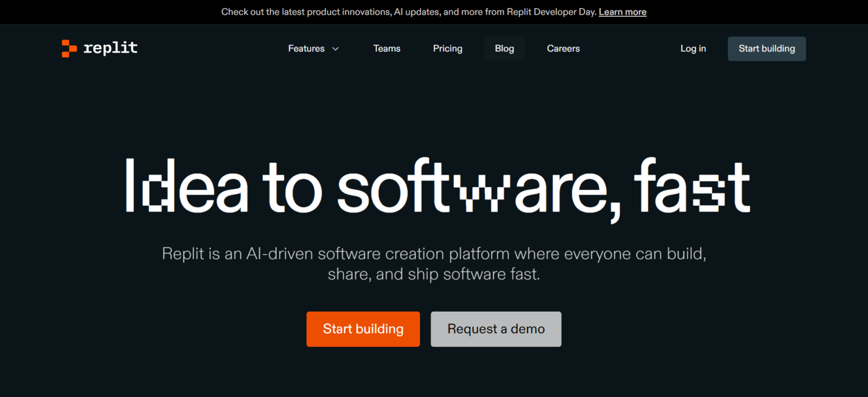This screenshot has height=397, width=868.
Task: Click the Request a demo button
Action: [496, 329]
